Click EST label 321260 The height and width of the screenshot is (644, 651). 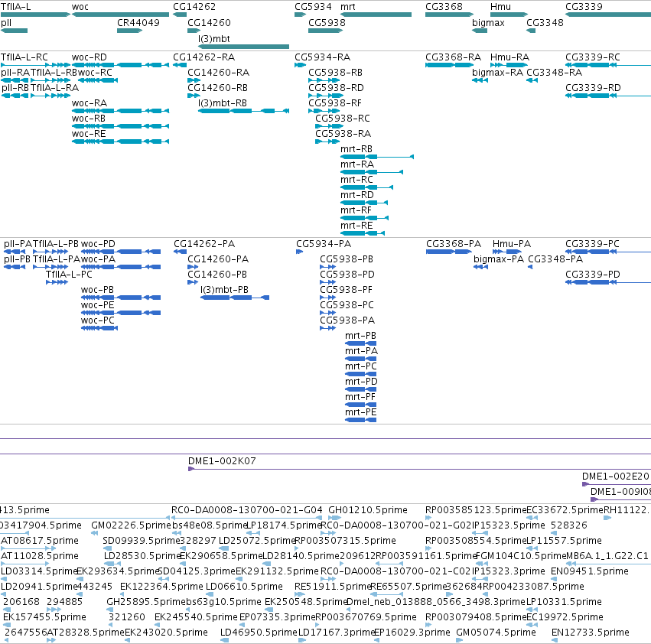click(x=127, y=617)
